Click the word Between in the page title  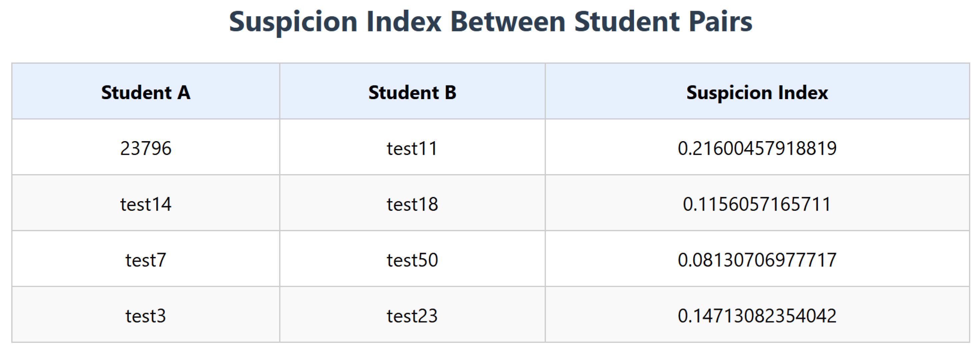coord(508,21)
